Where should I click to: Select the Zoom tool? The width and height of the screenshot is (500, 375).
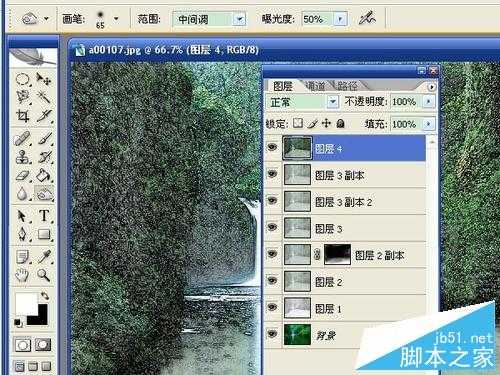[x=44, y=275]
